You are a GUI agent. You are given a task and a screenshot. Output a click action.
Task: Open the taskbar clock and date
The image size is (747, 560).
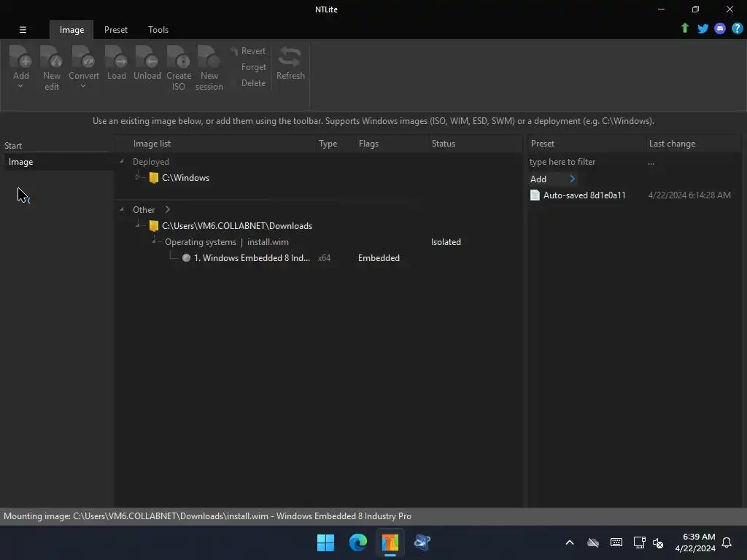[x=695, y=542]
